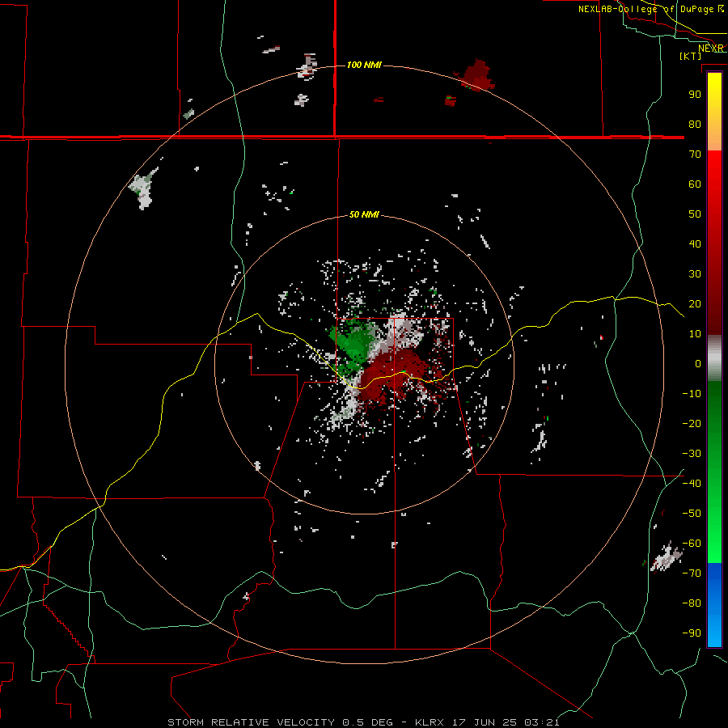Click the 30 value on velocity scale

[x=695, y=274]
